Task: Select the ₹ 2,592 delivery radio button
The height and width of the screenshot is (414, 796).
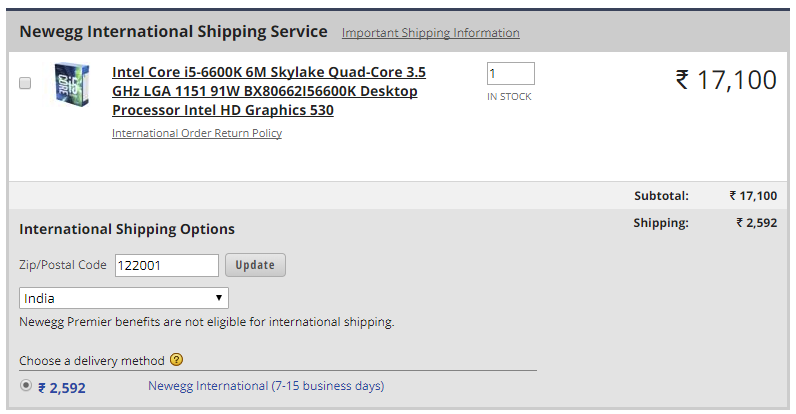Action: pyautogui.click(x=26, y=386)
